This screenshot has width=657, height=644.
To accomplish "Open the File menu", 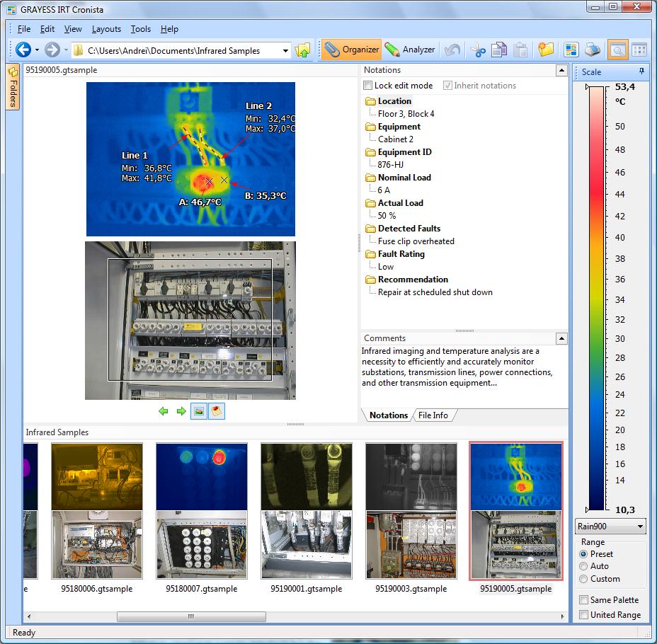I will [24, 29].
